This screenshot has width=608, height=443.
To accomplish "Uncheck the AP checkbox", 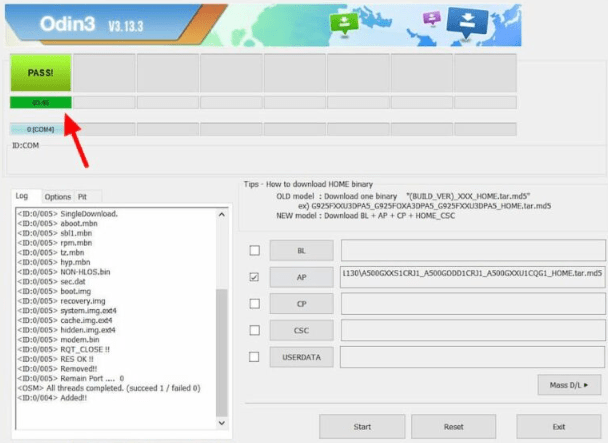I will point(254,277).
